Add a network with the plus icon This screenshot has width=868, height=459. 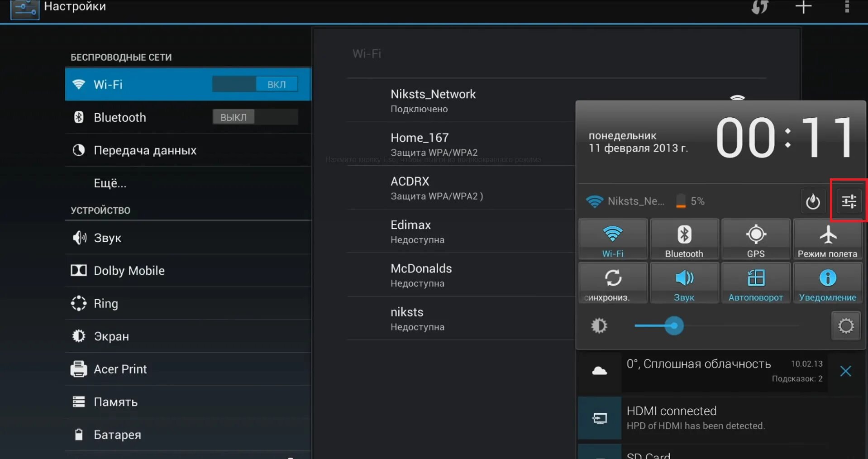[803, 7]
